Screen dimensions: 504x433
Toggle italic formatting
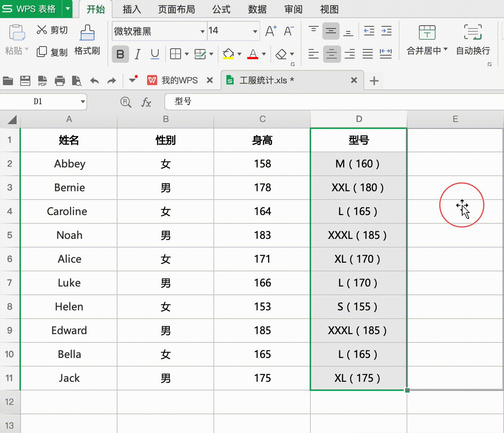(137, 54)
